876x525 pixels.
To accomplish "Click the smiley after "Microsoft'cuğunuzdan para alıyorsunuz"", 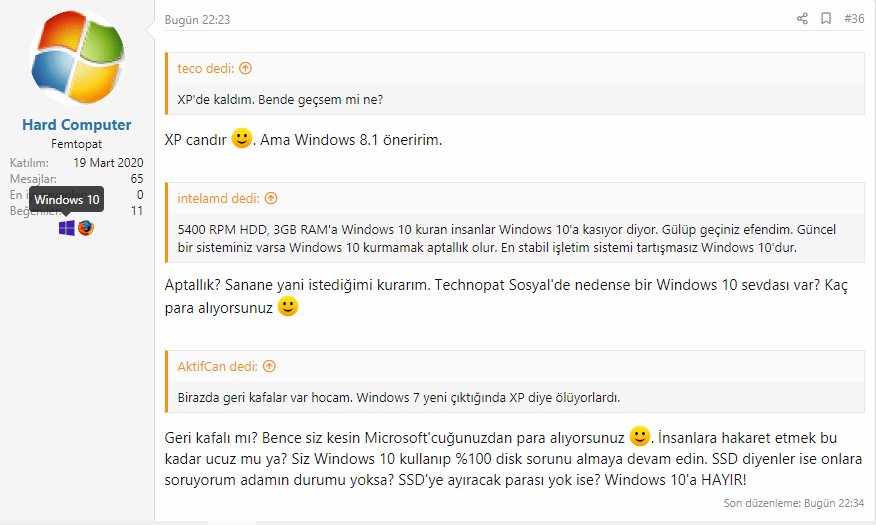I will [x=640, y=436].
